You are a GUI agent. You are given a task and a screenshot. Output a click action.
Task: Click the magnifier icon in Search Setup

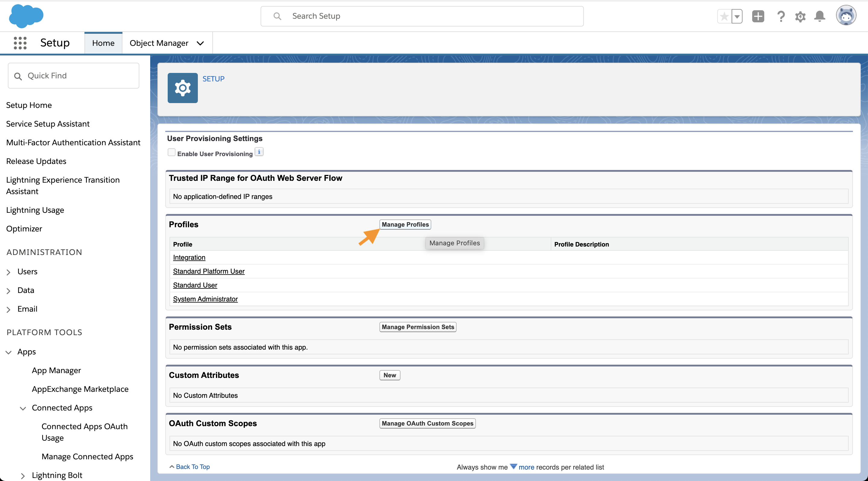click(x=277, y=16)
